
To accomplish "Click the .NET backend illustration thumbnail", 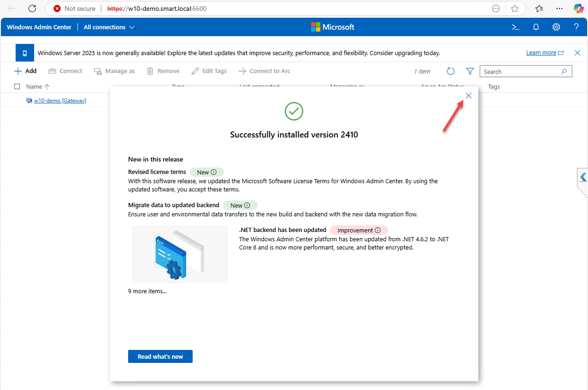I will 180,254.
